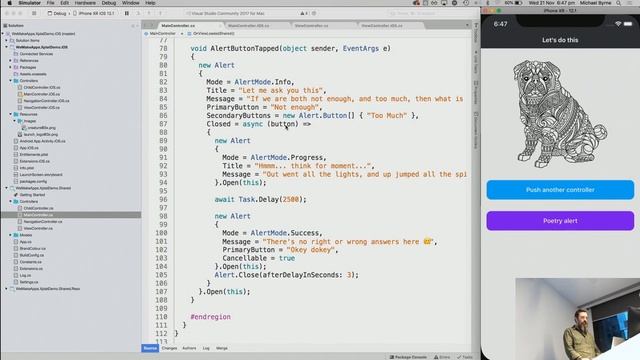Open LaunchScreen.storyboard file
The width and height of the screenshot is (640, 360).
pyautogui.click(x=41, y=175)
